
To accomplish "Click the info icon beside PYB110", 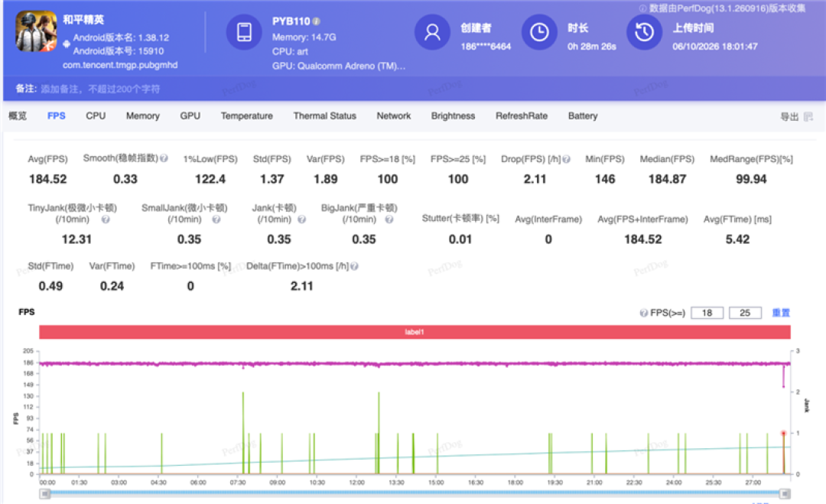I will pyautogui.click(x=316, y=21).
